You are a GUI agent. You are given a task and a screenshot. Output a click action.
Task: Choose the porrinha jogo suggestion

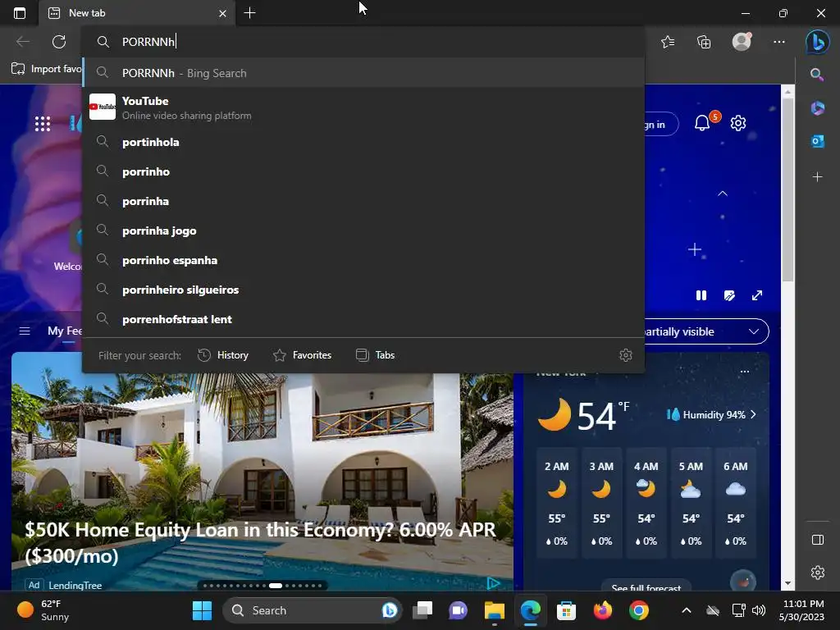pos(363,231)
